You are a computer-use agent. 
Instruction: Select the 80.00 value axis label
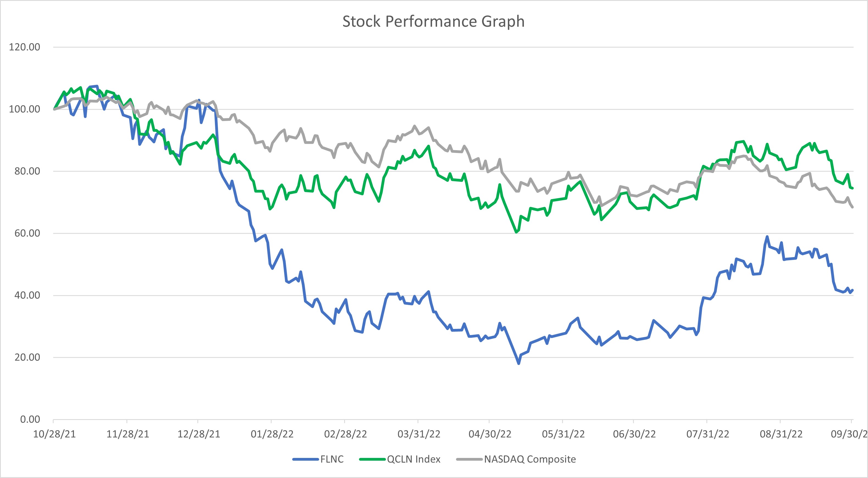(27, 171)
